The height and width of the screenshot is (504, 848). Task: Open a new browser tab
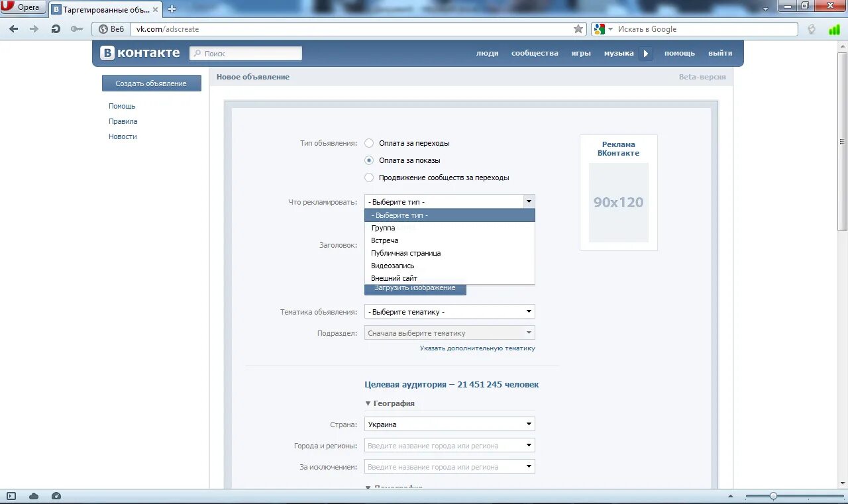click(x=172, y=9)
